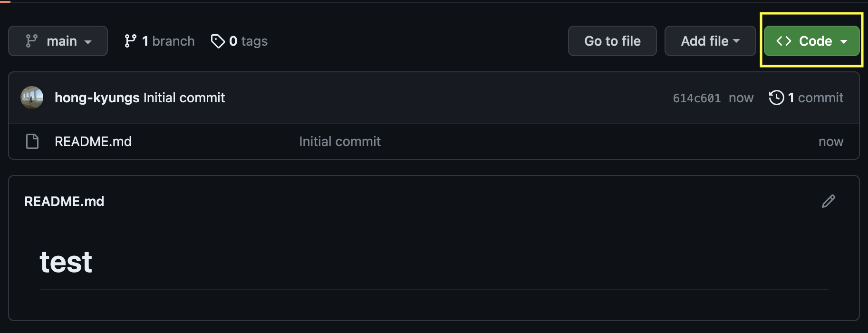Click the history clock icon beside 1 commit
This screenshot has width=868, height=333.
pyautogui.click(x=776, y=98)
